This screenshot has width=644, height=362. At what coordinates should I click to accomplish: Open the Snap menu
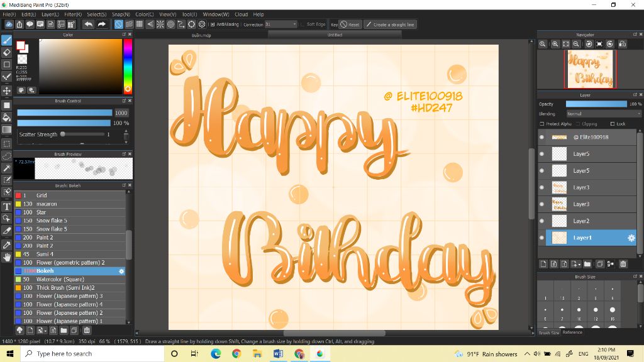point(121,14)
